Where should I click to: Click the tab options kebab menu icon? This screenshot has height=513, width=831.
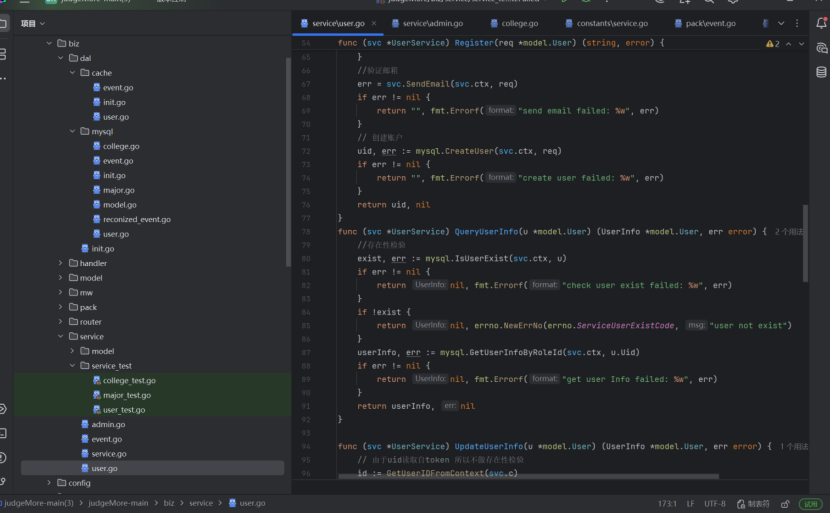(797, 23)
